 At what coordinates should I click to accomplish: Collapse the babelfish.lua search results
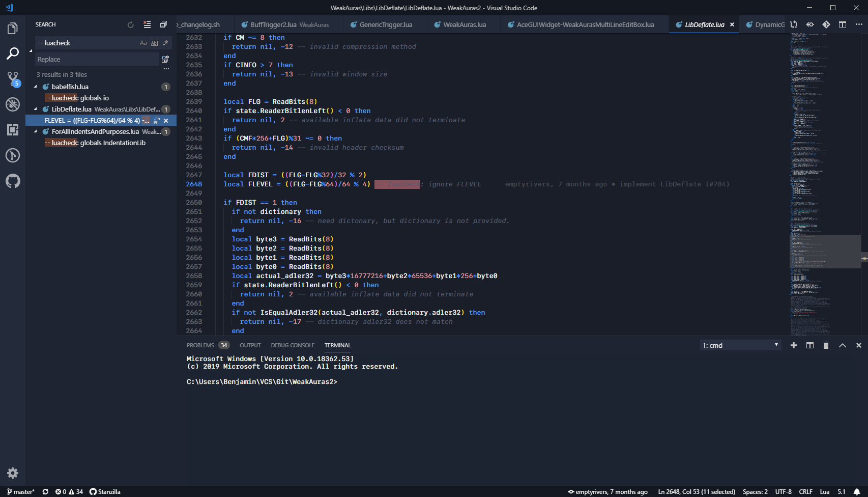(36, 87)
